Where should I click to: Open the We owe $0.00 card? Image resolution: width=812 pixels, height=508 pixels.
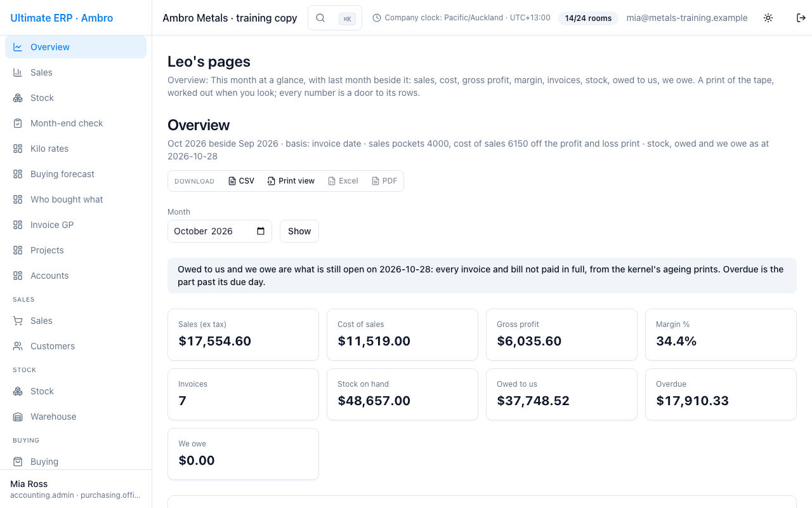[x=243, y=454]
